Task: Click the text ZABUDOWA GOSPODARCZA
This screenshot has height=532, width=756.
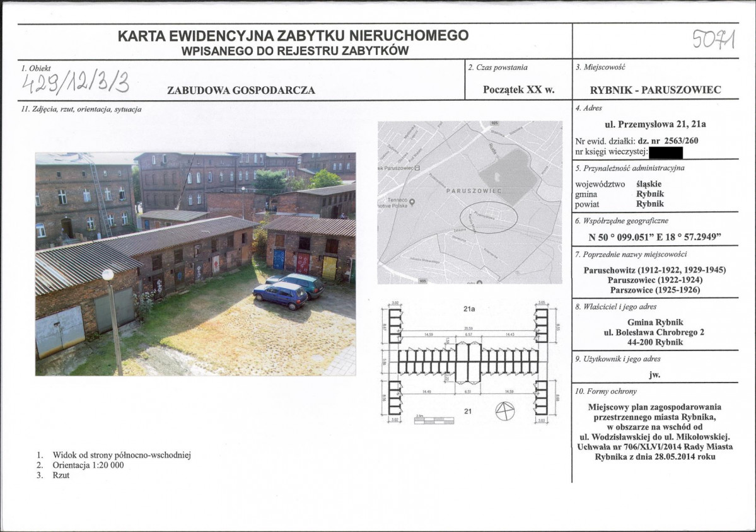Action: (241, 90)
